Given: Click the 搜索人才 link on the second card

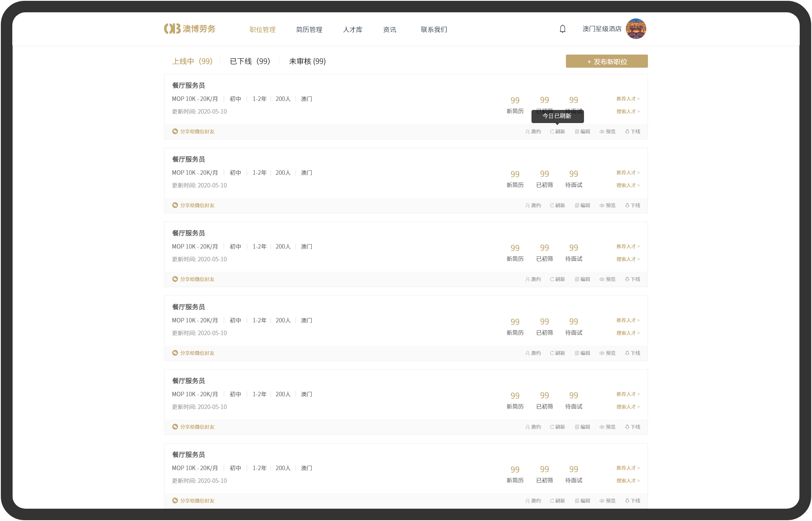Looking at the screenshot, I should (627, 185).
